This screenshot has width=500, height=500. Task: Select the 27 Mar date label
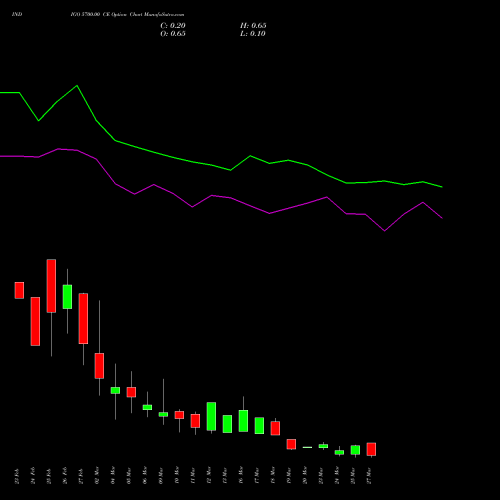[369, 476]
